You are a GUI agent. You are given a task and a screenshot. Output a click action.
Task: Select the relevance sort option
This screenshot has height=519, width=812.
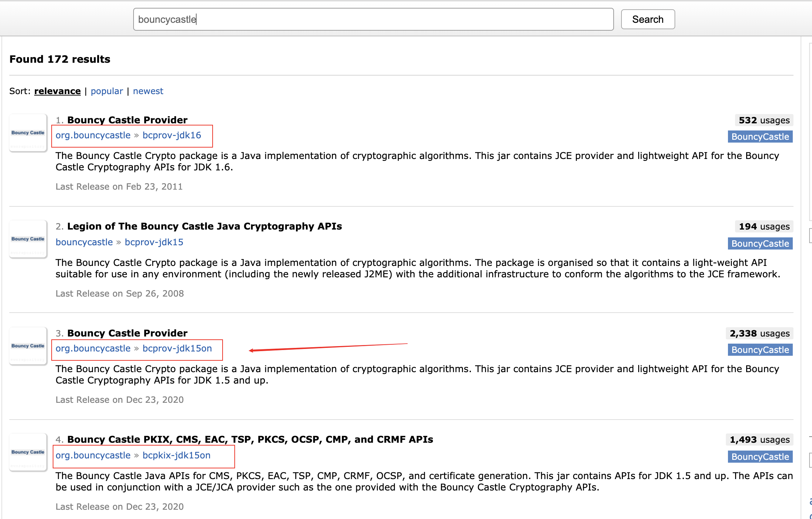coord(57,91)
